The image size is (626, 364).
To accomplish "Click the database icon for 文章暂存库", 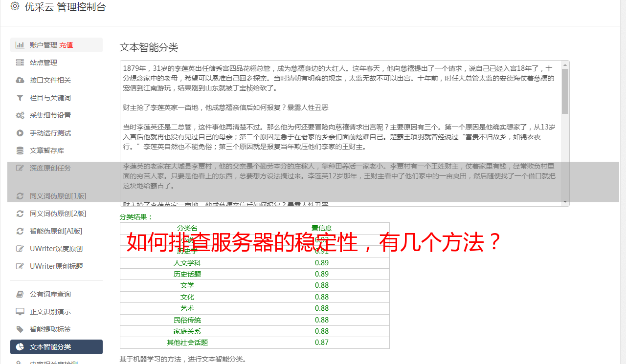I will click(20, 150).
